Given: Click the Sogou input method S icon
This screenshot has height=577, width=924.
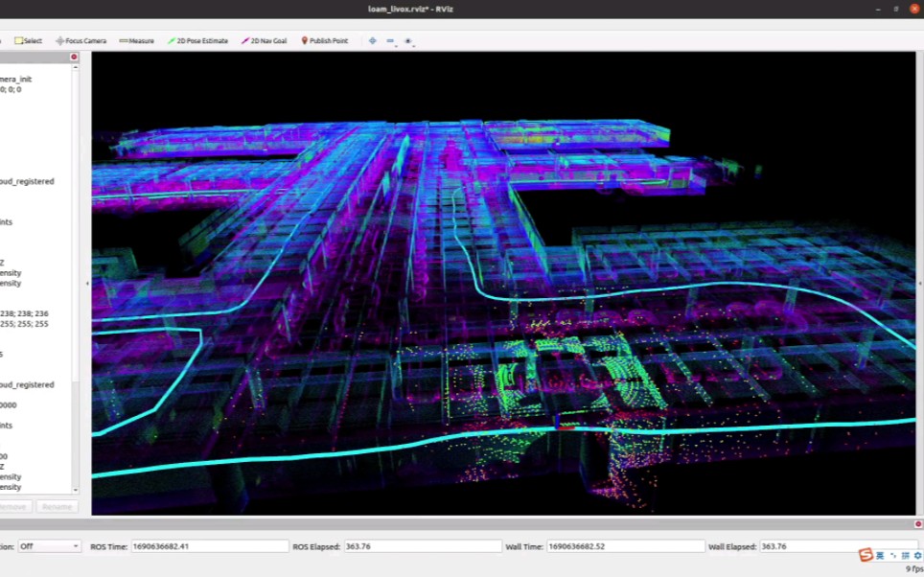Looking at the screenshot, I should tap(866, 555).
